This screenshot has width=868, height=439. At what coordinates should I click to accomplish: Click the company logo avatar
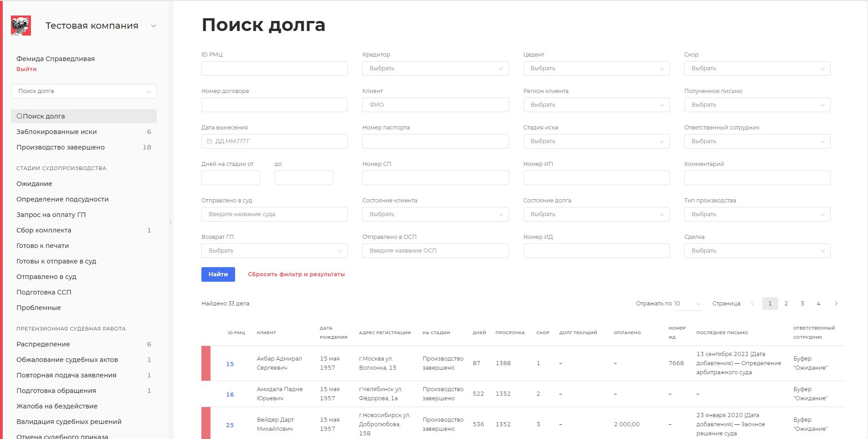(21, 26)
